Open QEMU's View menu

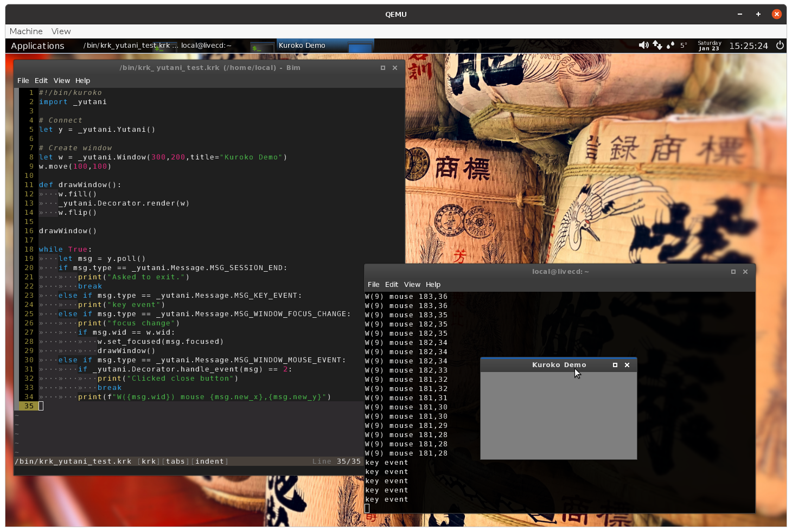[61, 31]
